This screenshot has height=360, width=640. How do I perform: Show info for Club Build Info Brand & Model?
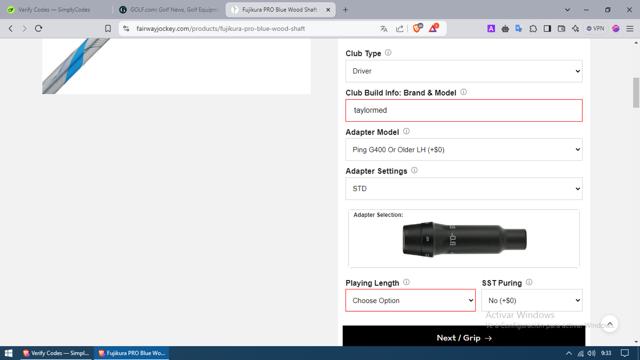pyautogui.click(x=463, y=92)
